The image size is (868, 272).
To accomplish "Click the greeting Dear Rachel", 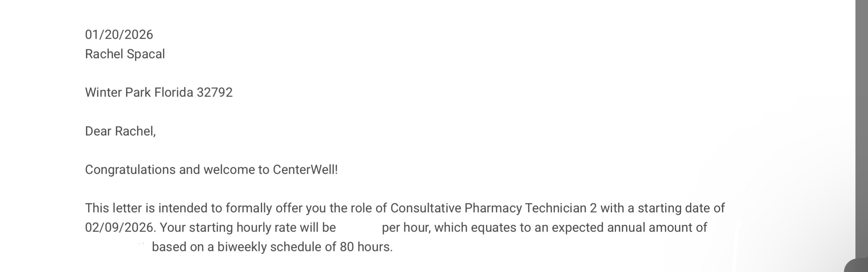I will pyautogui.click(x=120, y=131).
